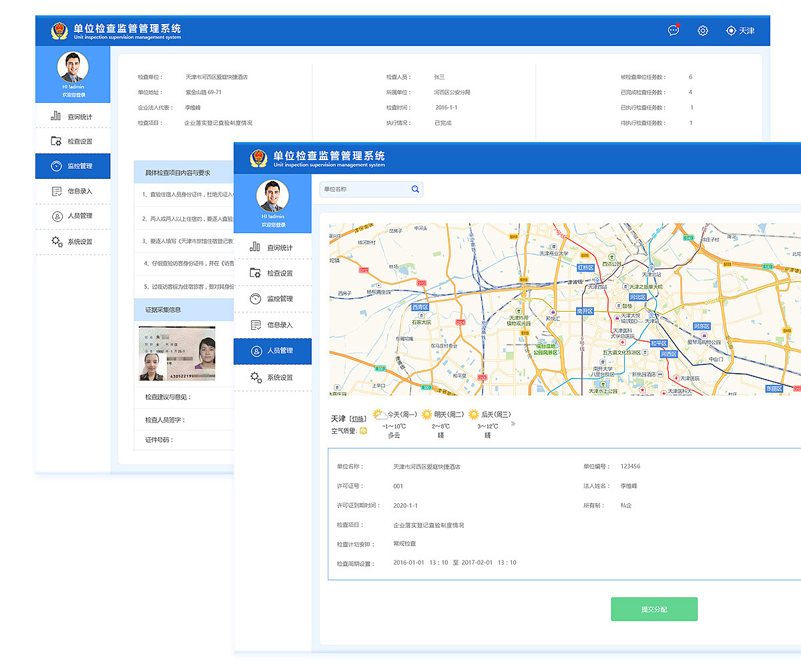Click the front window's national emblem logo

[x=258, y=159]
